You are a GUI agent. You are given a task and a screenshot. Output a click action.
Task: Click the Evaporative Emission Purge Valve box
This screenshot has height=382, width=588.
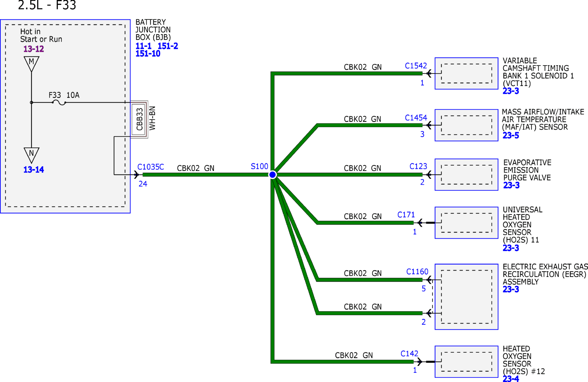click(x=466, y=174)
